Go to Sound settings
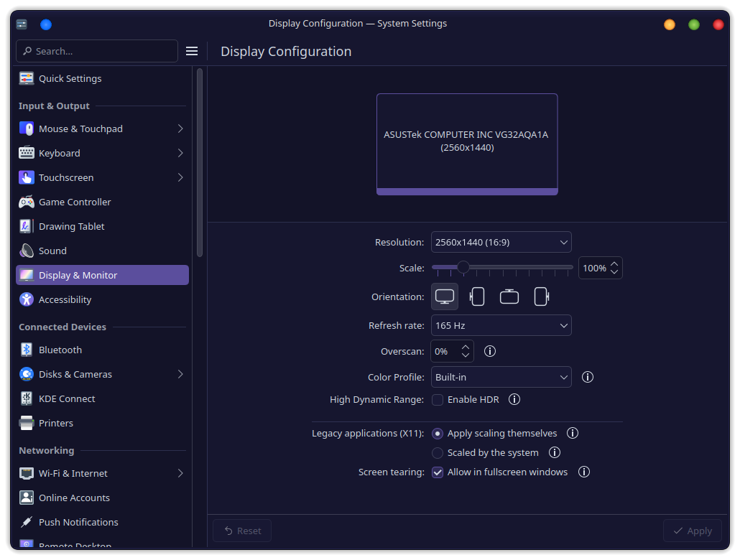 pos(103,251)
